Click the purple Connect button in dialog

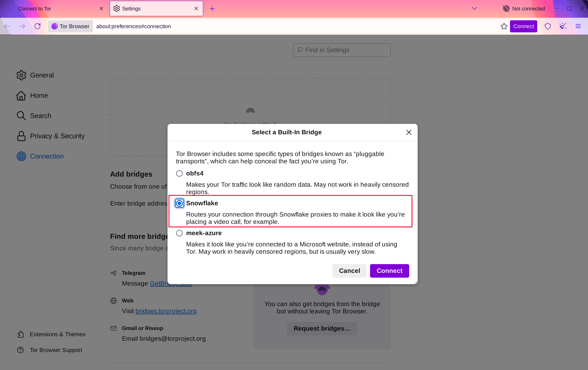(389, 271)
